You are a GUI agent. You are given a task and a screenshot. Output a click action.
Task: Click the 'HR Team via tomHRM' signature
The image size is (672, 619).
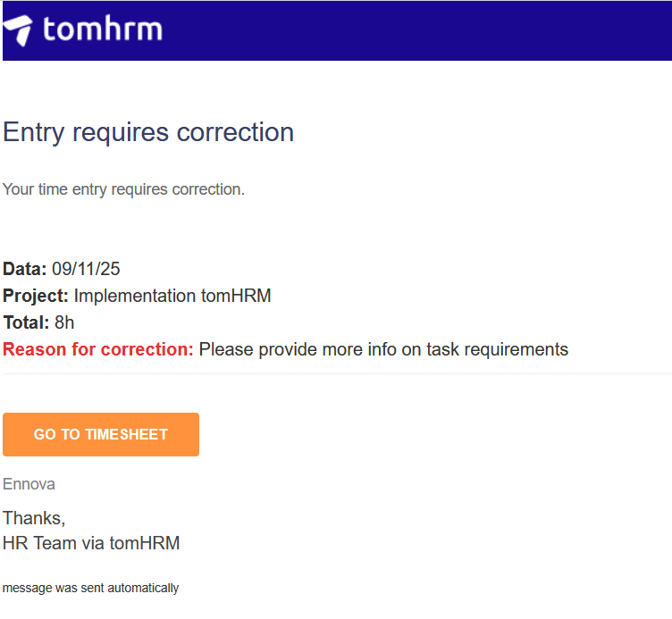point(91,542)
